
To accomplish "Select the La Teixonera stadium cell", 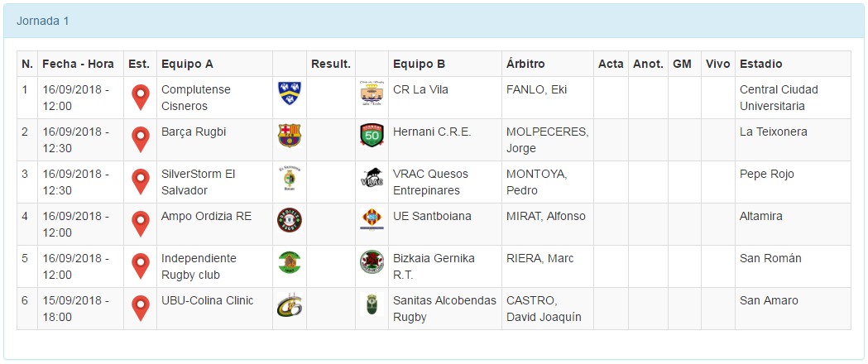I will click(x=774, y=132).
